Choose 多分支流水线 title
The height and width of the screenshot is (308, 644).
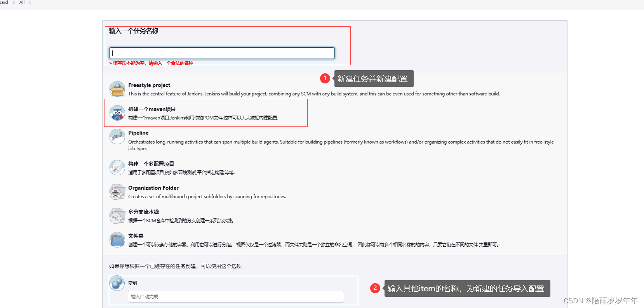point(144,212)
